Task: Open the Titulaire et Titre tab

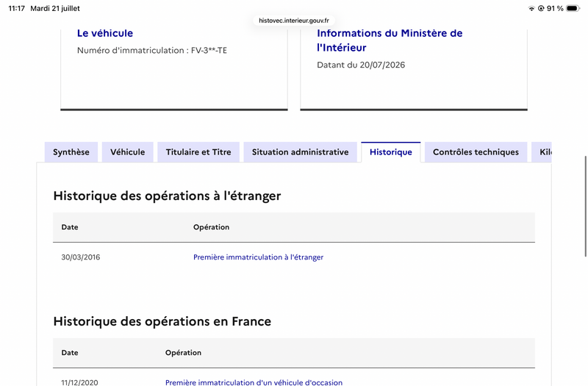Action: tap(198, 152)
